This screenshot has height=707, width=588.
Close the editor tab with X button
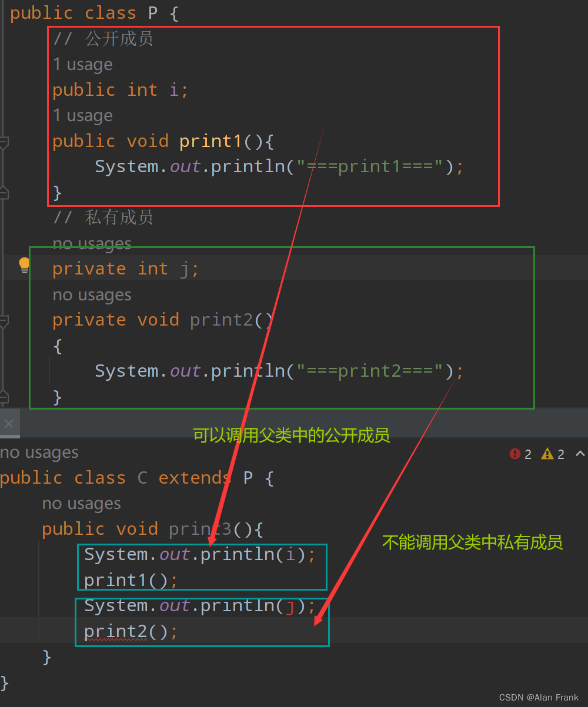pos(9,424)
